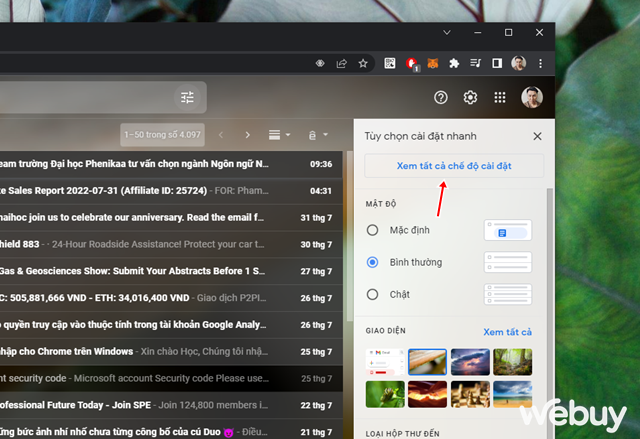Toggle the Chrome side panel icon
The image size is (640, 439).
(497, 63)
